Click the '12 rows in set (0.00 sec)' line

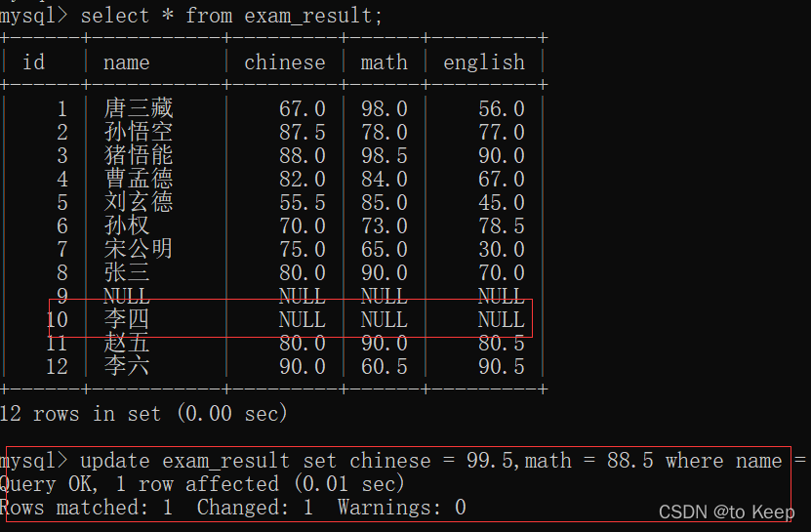(143, 413)
